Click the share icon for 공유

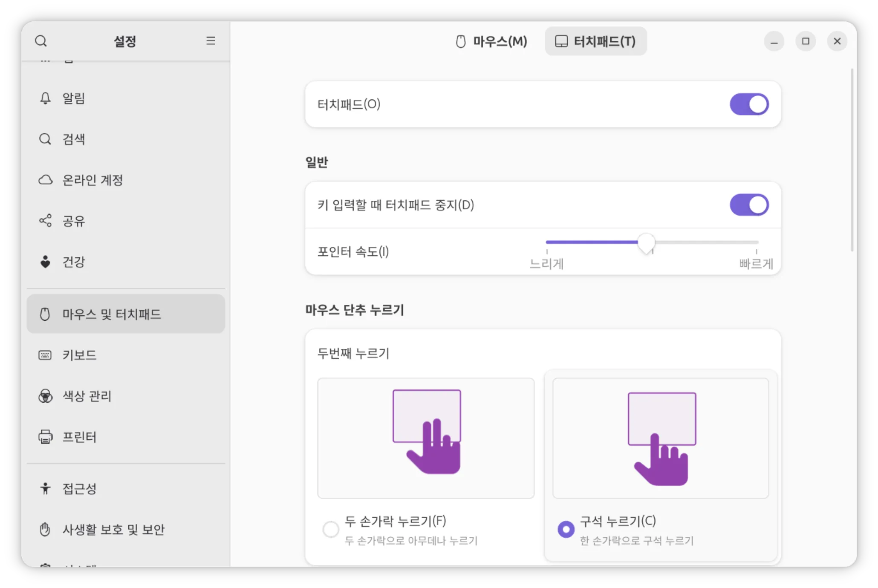click(45, 221)
